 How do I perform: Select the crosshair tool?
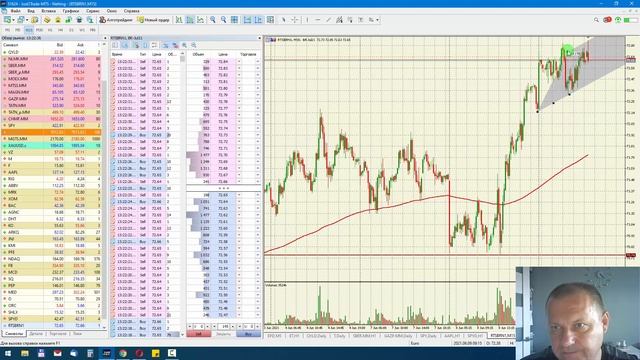pyautogui.click(x=294, y=20)
